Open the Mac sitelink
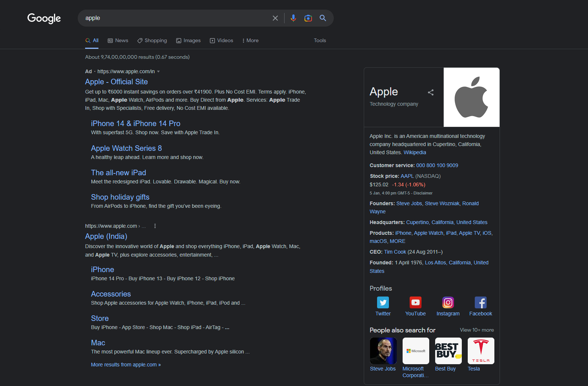The height and width of the screenshot is (386, 588). click(98, 343)
